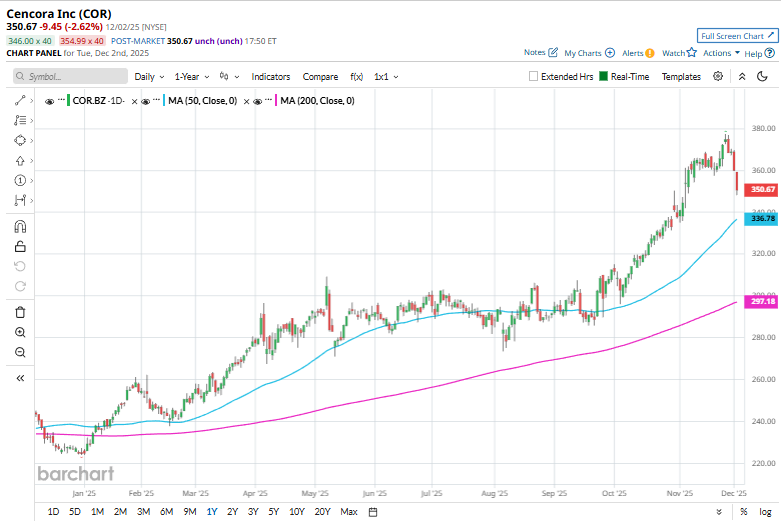
Task: Open the Daily interval dropdown
Action: click(149, 76)
